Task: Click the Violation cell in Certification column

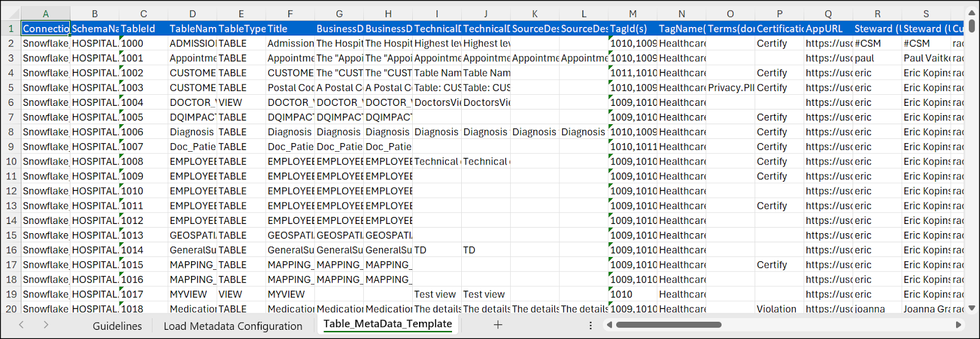Action: coord(778,309)
